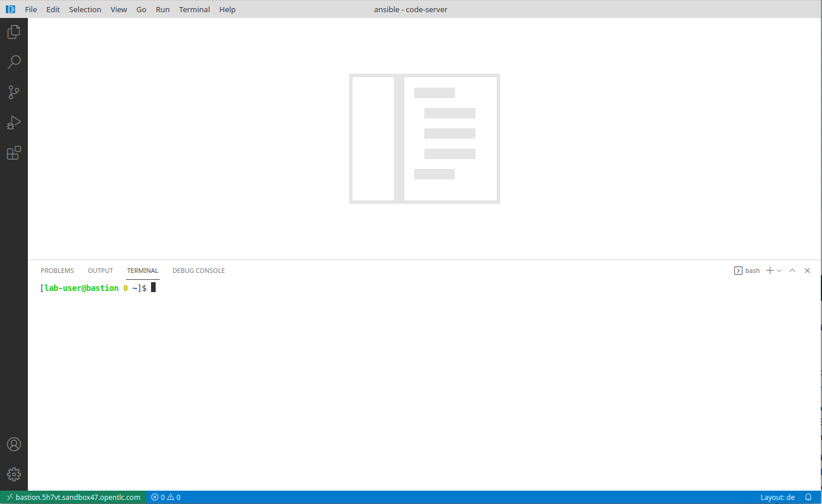This screenshot has height=504, width=822.
Task: Open notifications bell in status bar
Action: coord(808,497)
